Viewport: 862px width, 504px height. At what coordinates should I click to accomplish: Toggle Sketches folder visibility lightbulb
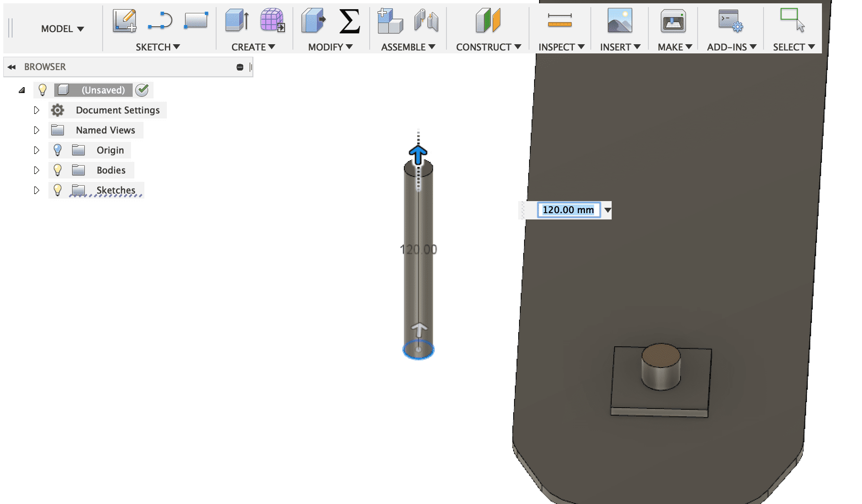point(58,190)
